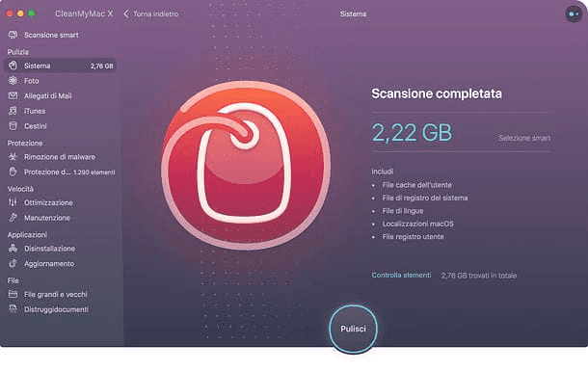Click the File grandi e vecchi folder icon

click(13, 294)
